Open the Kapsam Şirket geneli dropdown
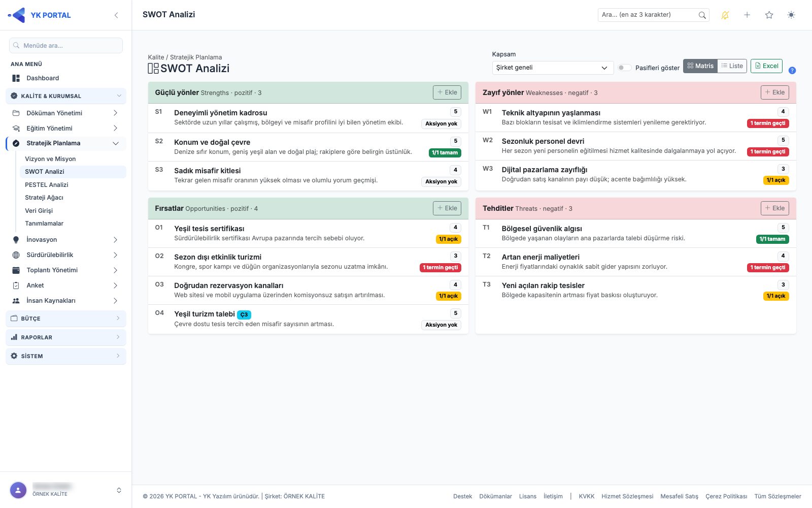 553,68
